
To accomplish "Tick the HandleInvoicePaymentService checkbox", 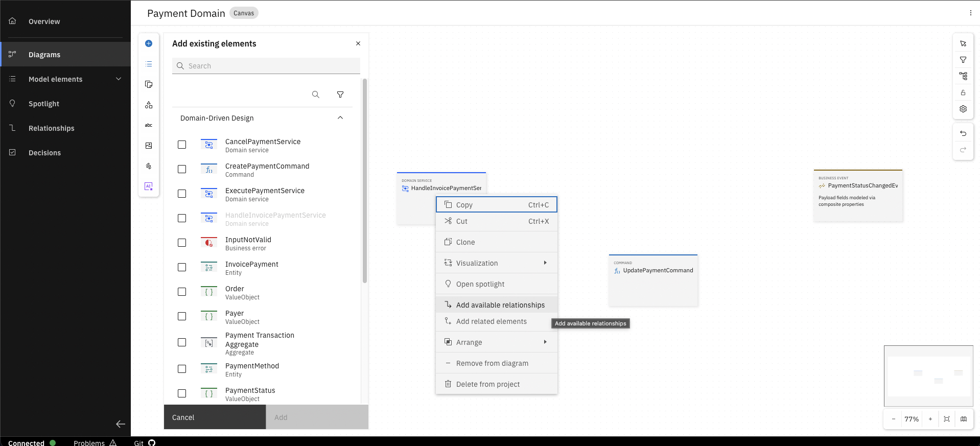I will point(182,218).
